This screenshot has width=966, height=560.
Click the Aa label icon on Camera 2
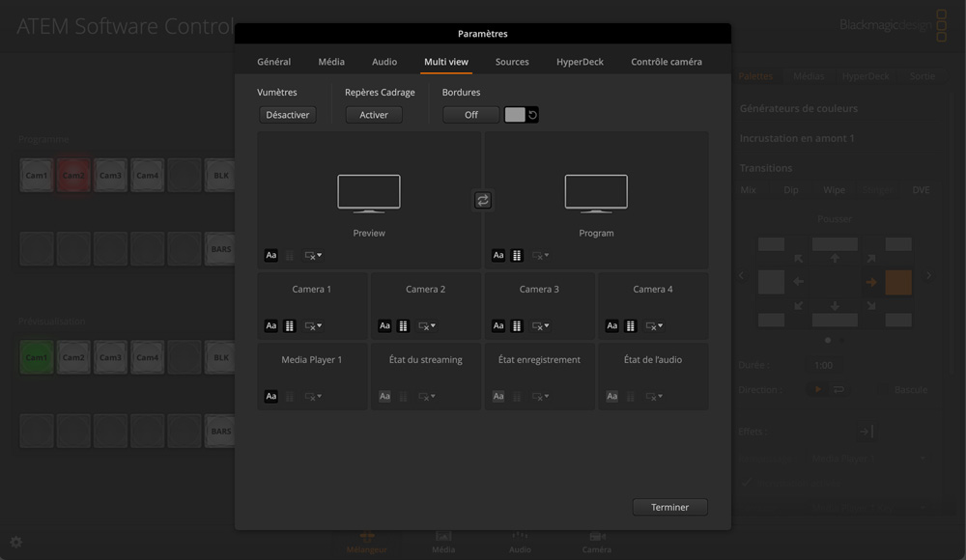point(384,326)
